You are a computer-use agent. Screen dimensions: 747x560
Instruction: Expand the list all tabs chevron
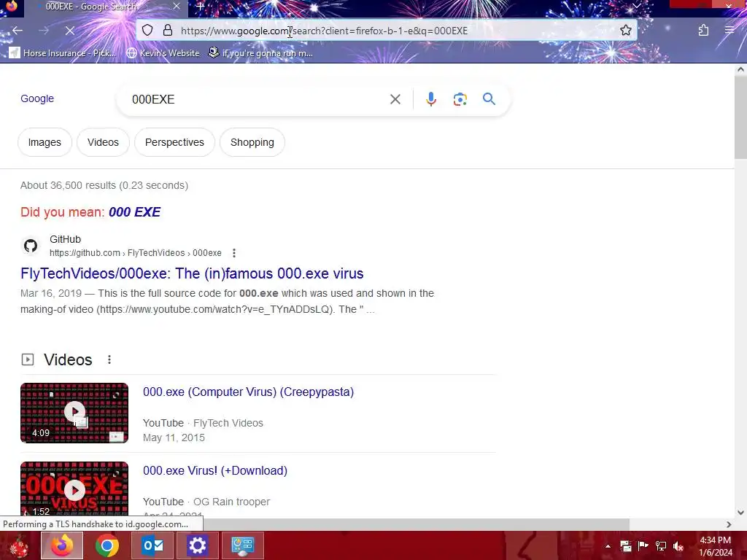coord(636,6)
